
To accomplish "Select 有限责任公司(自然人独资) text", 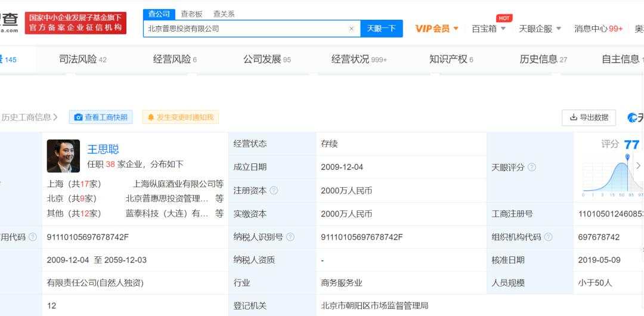I will pos(95,283).
